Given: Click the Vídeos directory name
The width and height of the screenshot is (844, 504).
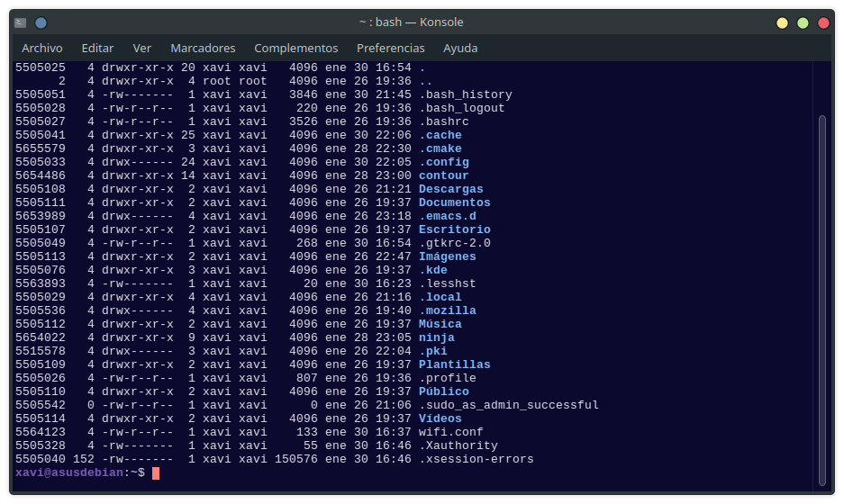Looking at the screenshot, I should pyautogui.click(x=440, y=418).
